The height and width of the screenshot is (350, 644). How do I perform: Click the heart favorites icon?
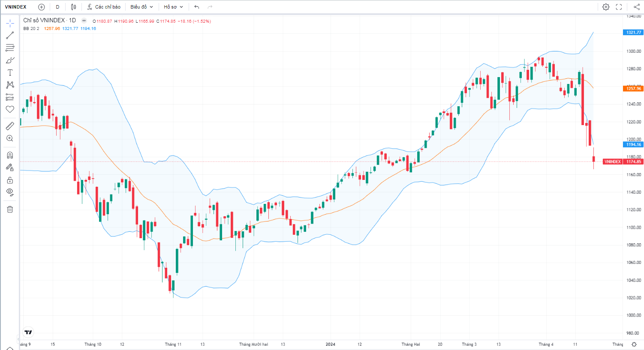tap(10, 109)
